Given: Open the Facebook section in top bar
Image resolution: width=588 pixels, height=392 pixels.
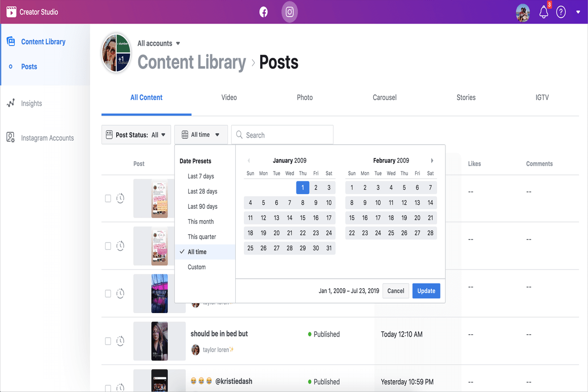Looking at the screenshot, I should (x=263, y=12).
